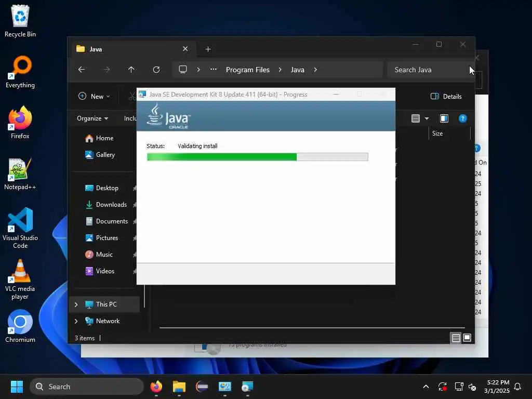532x399 pixels.
Task: Refresh the Java folder view
Action: [156, 70]
